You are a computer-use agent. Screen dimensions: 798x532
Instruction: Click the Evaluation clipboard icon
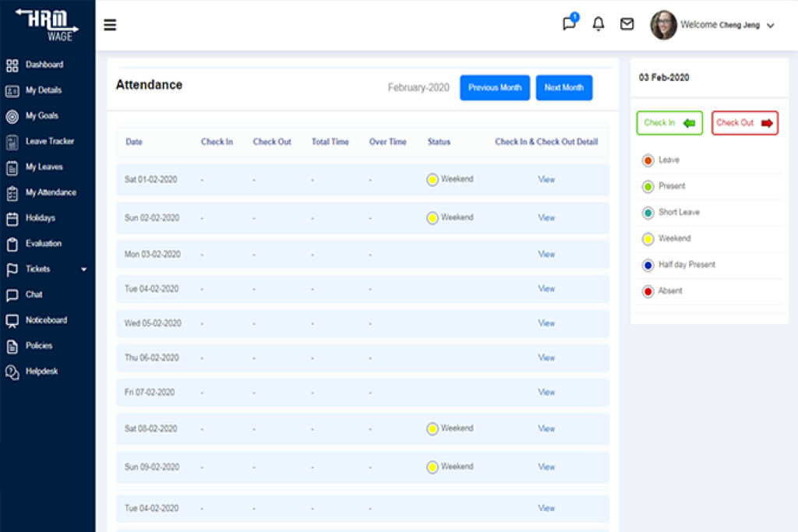tap(12, 244)
